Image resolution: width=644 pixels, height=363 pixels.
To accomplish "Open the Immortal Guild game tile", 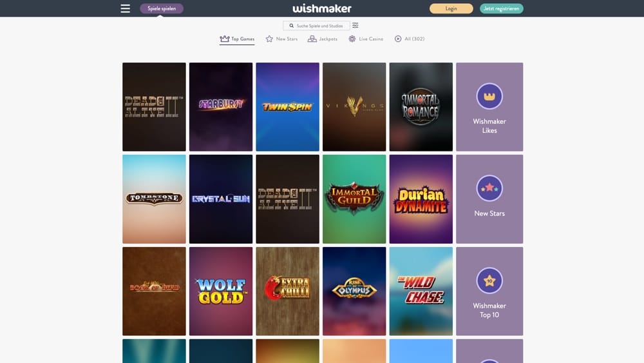I will click(x=354, y=199).
